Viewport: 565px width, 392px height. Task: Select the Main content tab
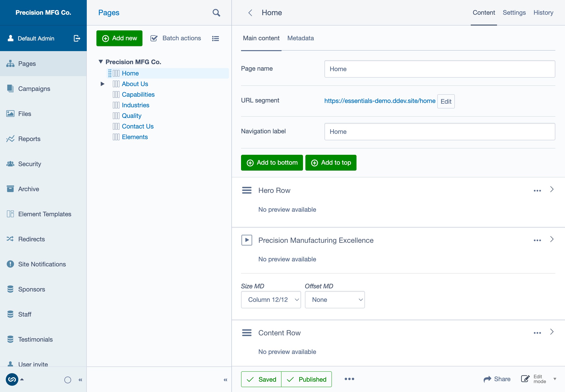click(261, 38)
